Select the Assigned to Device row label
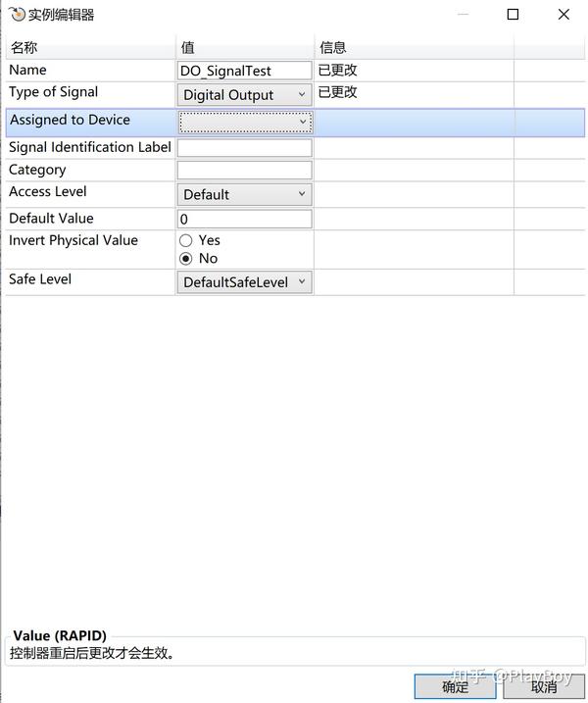The height and width of the screenshot is (703, 588). point(70,120)
